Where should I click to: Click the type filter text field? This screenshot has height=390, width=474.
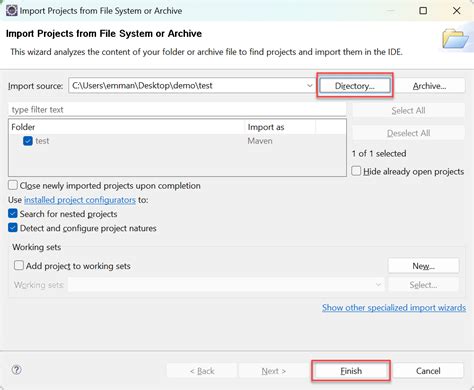(177, 110)
